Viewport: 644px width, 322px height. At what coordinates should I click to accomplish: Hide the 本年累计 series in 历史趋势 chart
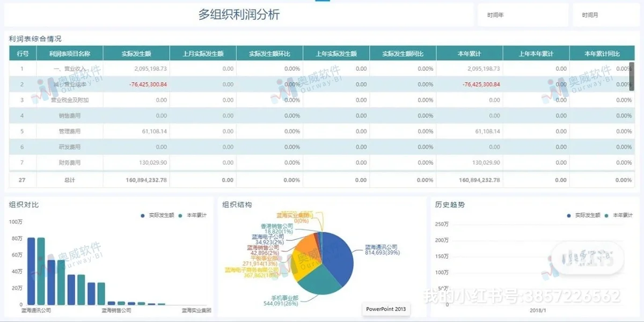pos(617,214)
